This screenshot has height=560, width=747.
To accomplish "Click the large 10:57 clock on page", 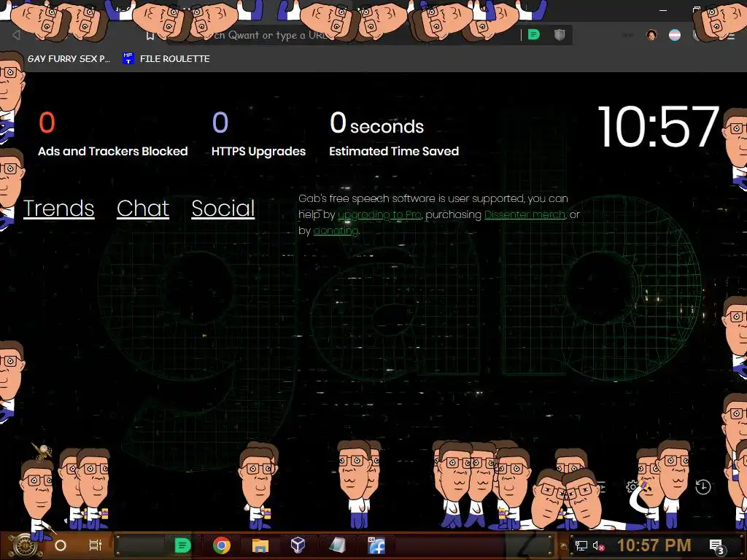I will 659,127.
